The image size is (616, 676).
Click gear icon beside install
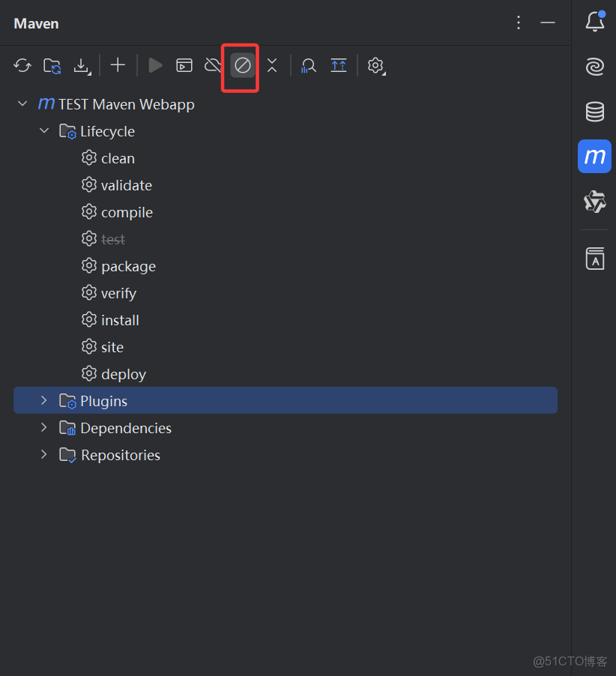pyautogui.click(x=88, y=319)
